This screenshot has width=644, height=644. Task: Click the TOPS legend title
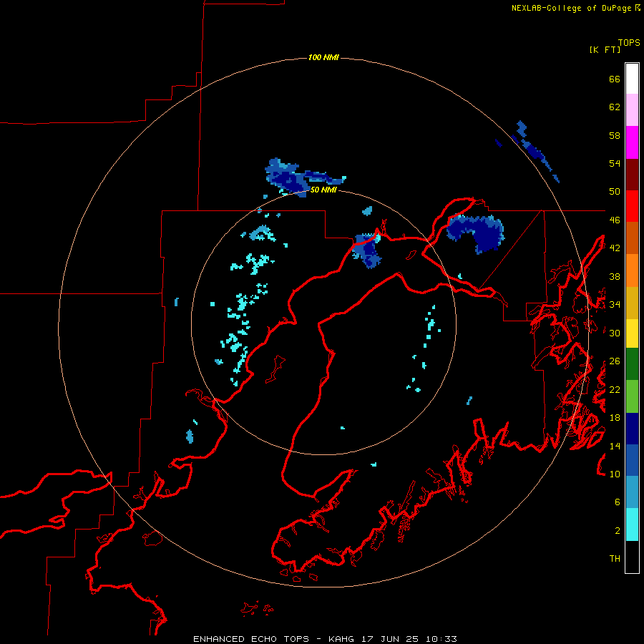[x=629, y=43]
